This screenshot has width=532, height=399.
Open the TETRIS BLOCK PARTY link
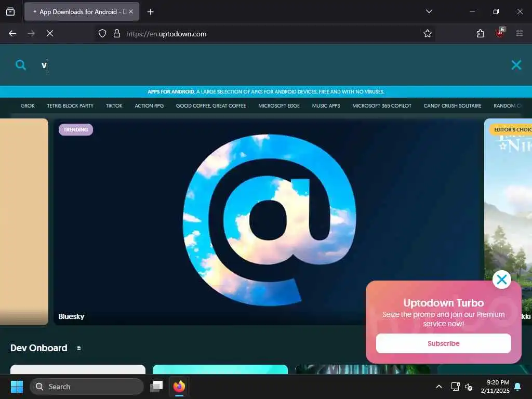(x=70, y=106)
